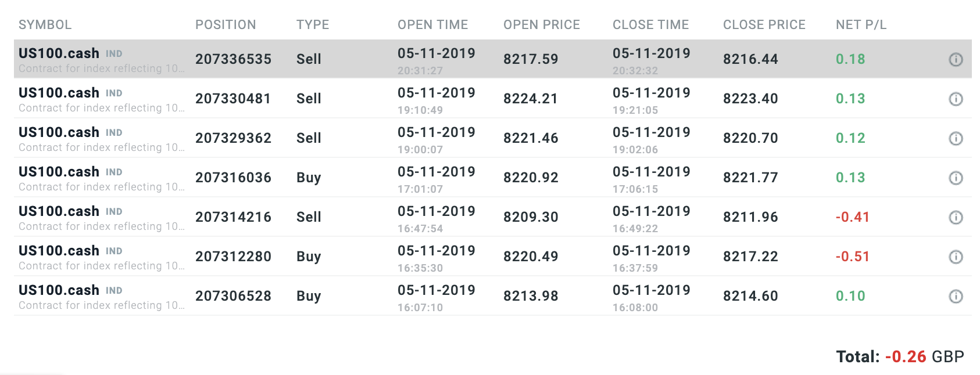Show details icon for position 207329362

[x=956, y=138]
